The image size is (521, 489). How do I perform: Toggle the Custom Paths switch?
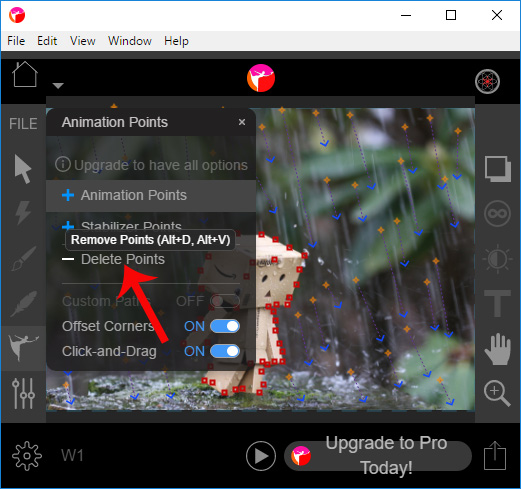[x=225, y=301]
